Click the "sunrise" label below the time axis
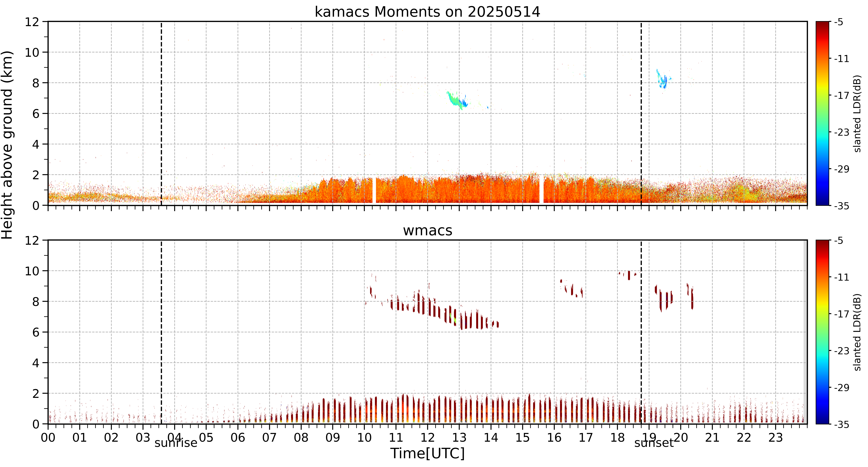 click(x=176, y=443)
